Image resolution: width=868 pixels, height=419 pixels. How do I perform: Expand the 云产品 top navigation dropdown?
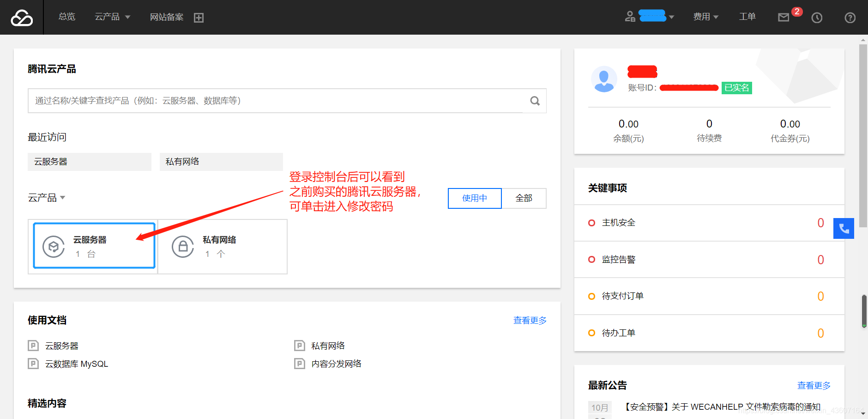pos(112,17)
